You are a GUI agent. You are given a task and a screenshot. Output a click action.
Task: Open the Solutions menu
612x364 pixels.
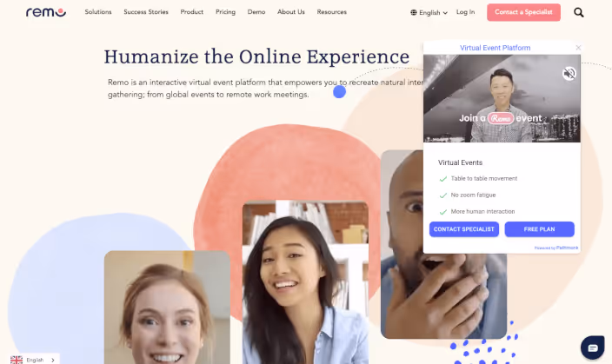(98, 12)
